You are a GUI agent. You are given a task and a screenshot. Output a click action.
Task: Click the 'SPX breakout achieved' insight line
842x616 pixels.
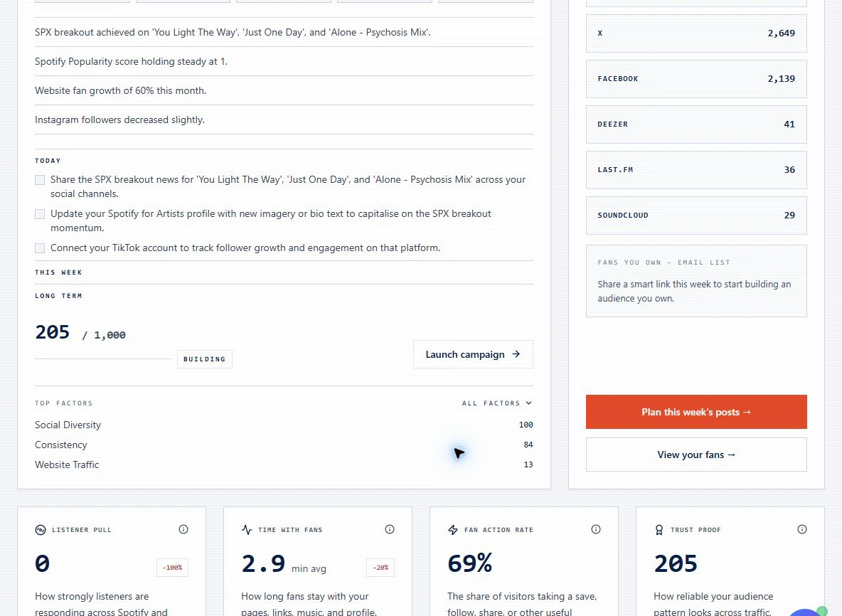(x=233, y=32)
